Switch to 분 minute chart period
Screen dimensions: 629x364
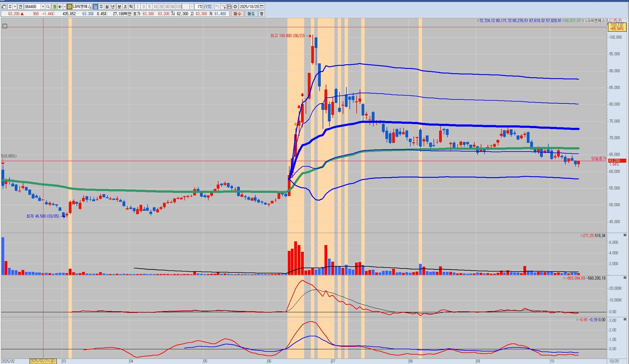(x=119, y=7)
